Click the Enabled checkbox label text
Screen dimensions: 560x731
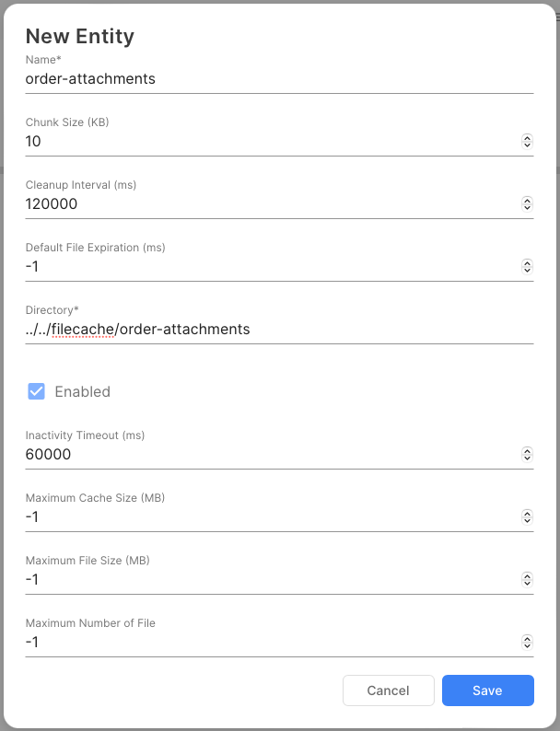pos(82,391)
